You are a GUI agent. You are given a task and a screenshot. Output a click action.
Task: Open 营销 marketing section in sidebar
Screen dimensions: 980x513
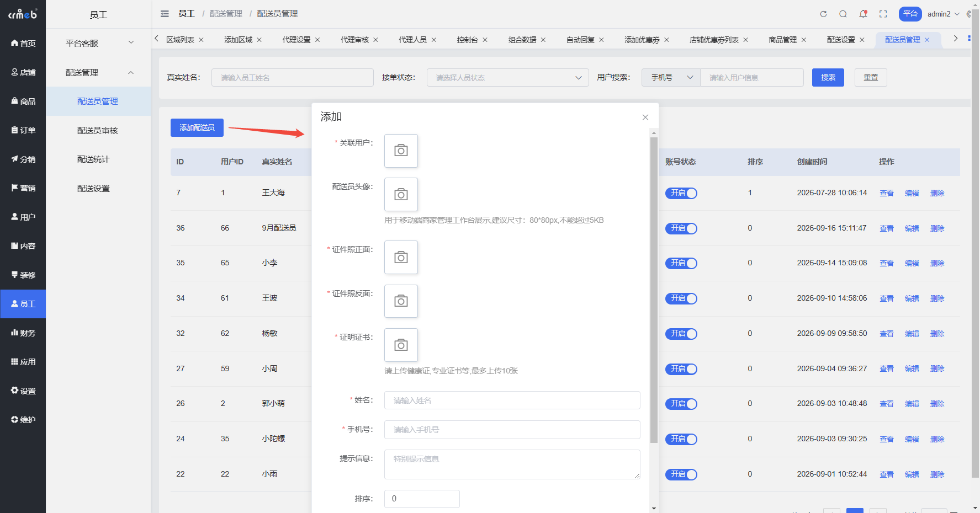pyautogui.click(x=23, y=188)
